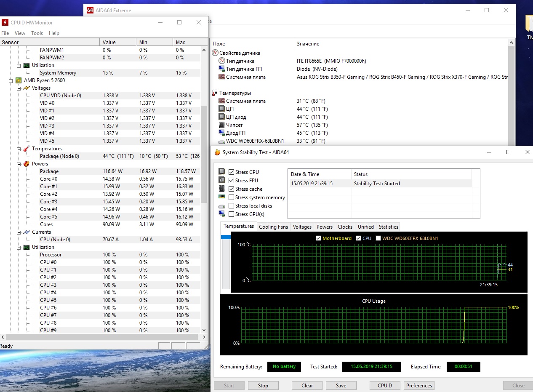Click the cache chip icon next to Stress cache
Viewport: 533px width, 392px height.
click(x=222, y=189)
